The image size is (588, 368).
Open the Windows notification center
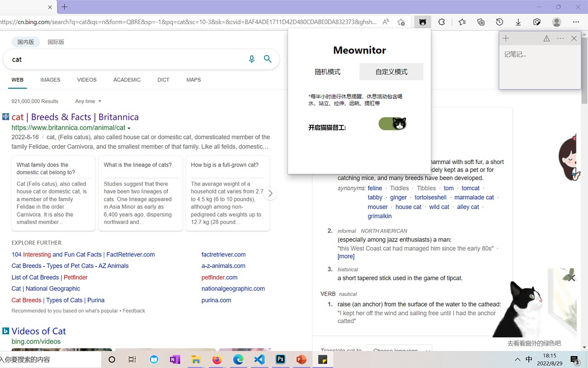click(x=575, y=360)
